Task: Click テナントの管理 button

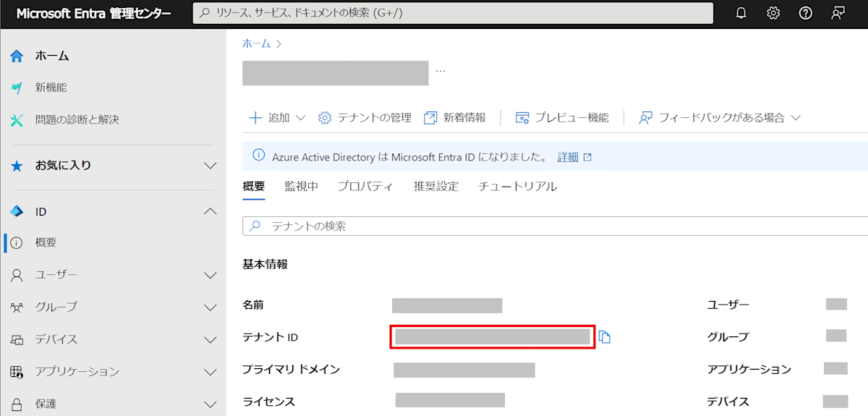Action: pos(365,118)
